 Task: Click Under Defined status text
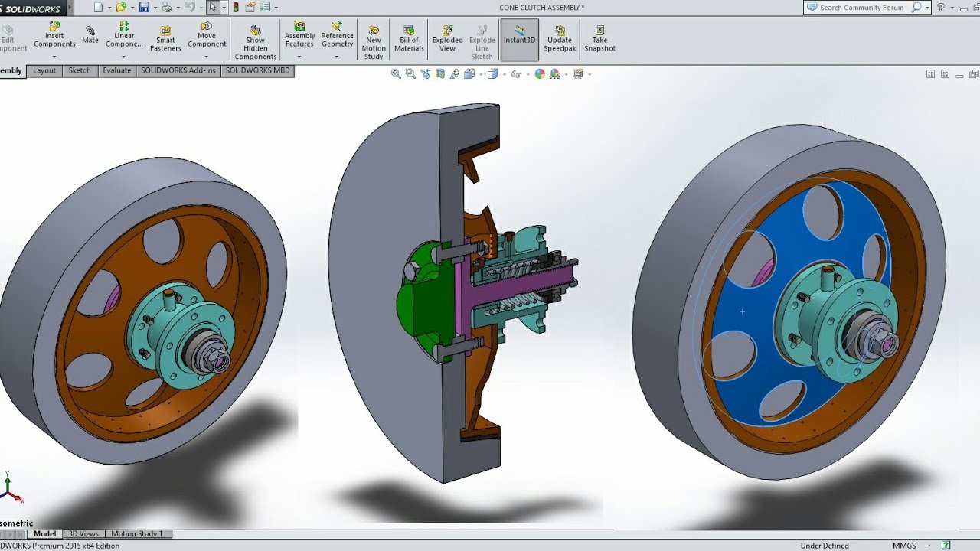click(x=825, y=546)
